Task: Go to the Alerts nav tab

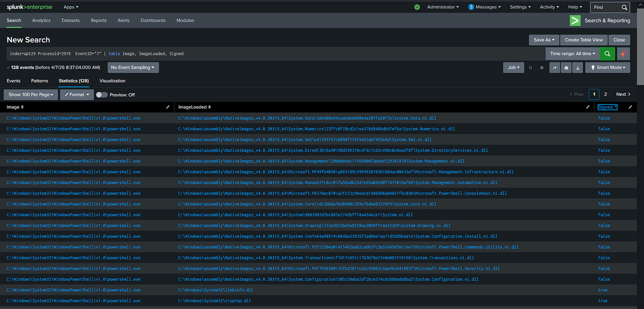Action: click(x=123, y=20)
